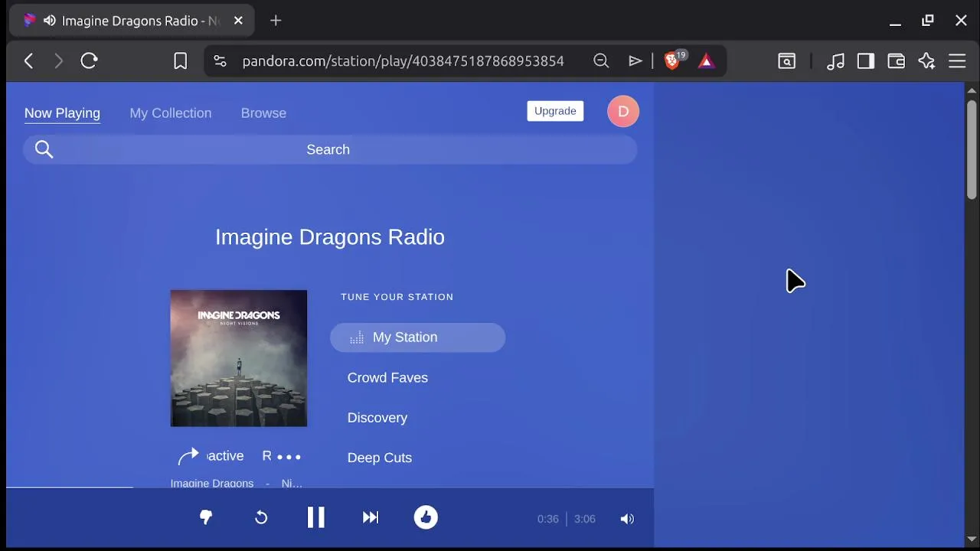The width and height of the screenshot is (980, 551).
Task: Close the Imagine Dragons Radio tab
Action: [238, 21]
